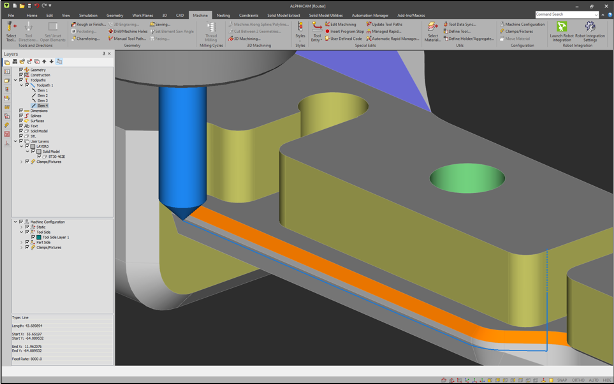Viewport: 614px width, 384px height.
Task: Click User Defined Code
Action: [343, 38]
